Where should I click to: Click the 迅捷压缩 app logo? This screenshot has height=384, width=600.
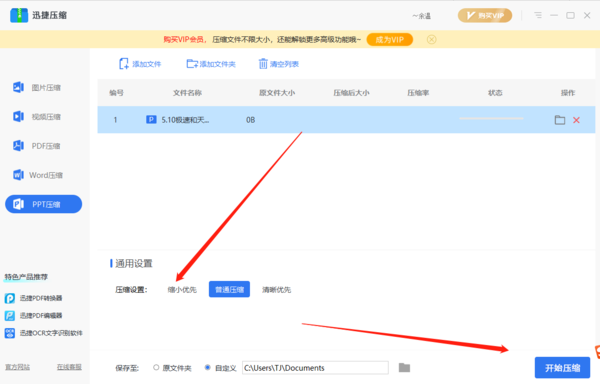(19, 15)
